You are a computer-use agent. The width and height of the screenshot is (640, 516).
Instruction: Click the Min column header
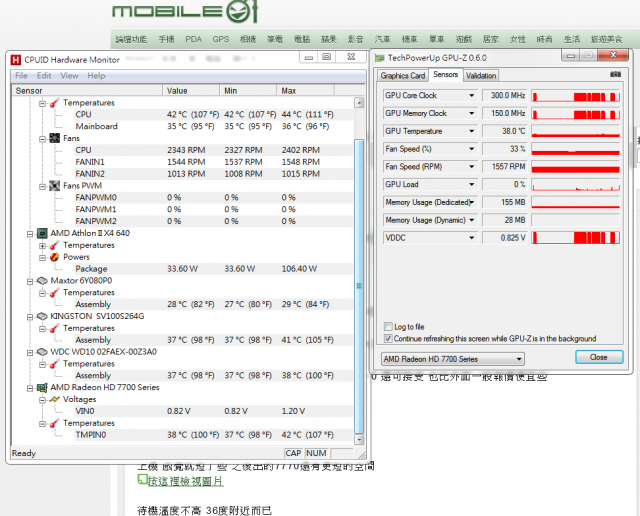248,91
